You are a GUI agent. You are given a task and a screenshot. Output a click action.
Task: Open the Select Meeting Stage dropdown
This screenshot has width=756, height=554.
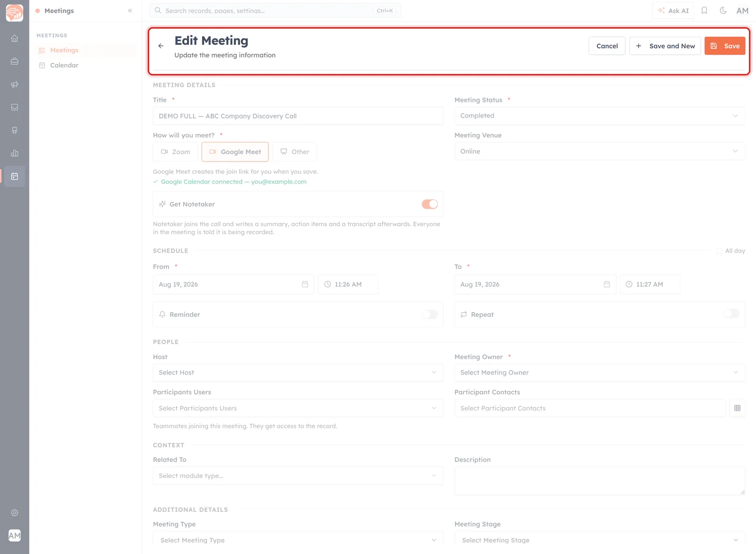click(x=600, y=539)
